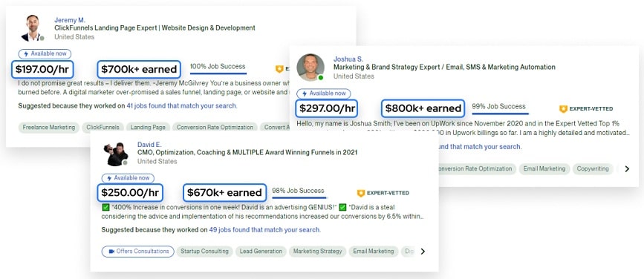Click the 98% job success progress bar
Screen dimensions: 644x279
point(299,198)
